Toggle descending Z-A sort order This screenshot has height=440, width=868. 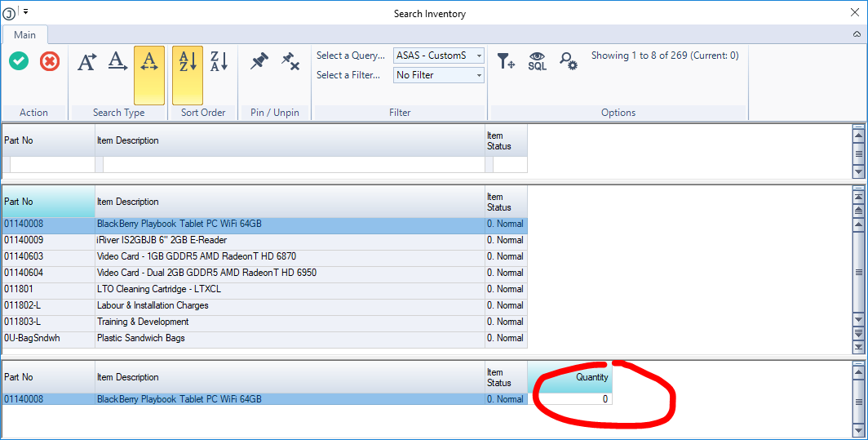[x=219, y=62]
